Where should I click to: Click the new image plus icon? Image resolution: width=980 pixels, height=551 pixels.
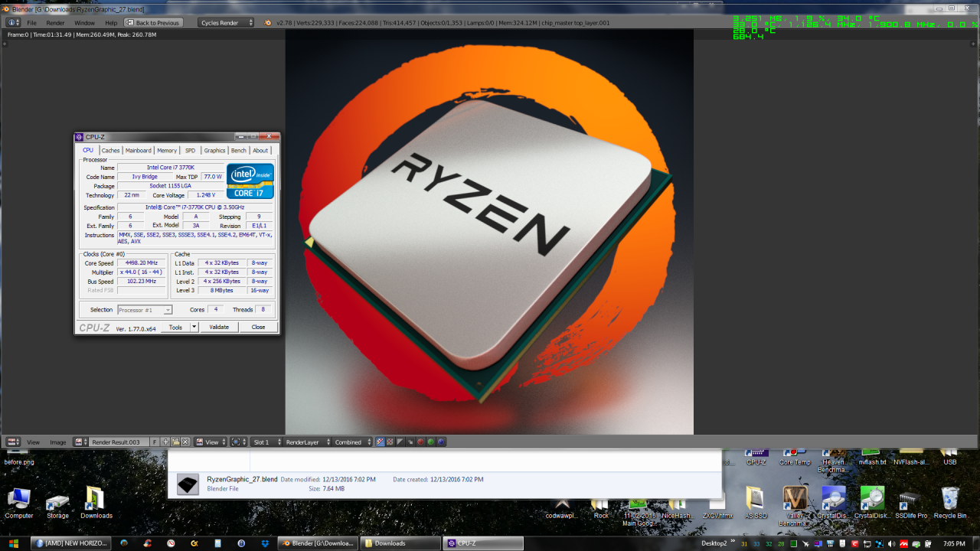pyautogui.click(x=165, y=442)
